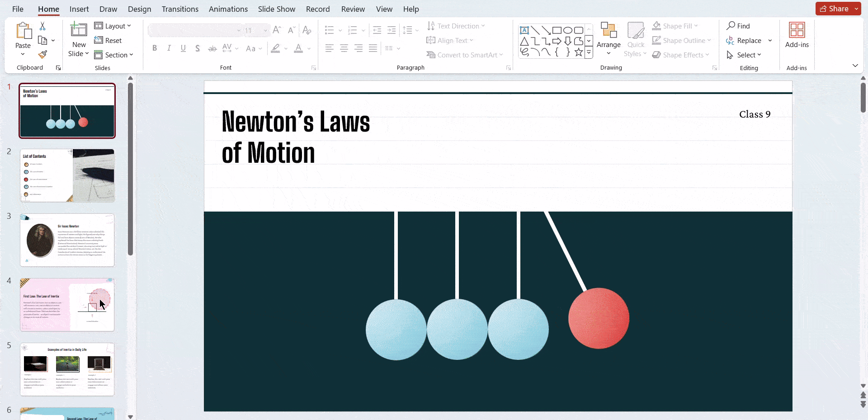Viewport: 868px width, 420px height.
Task: Open the File menu
Action: (18, 9)
